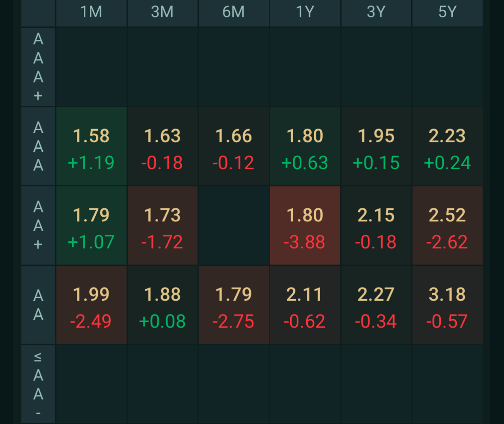The width and height of the screenshot is (504, 424).
Task: Open AA+ 1Y cell with -3.88 change
Action: [305, 225]
